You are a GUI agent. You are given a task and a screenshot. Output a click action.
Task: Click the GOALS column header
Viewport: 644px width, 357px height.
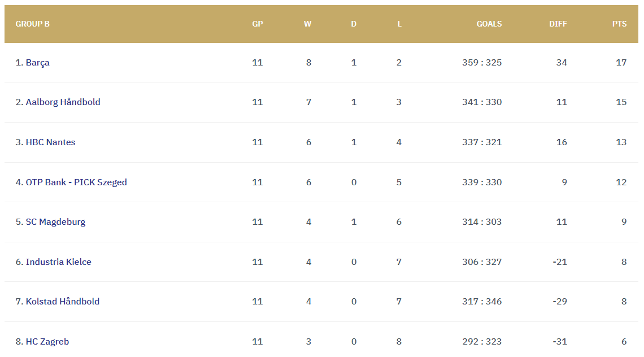point(489,24)
